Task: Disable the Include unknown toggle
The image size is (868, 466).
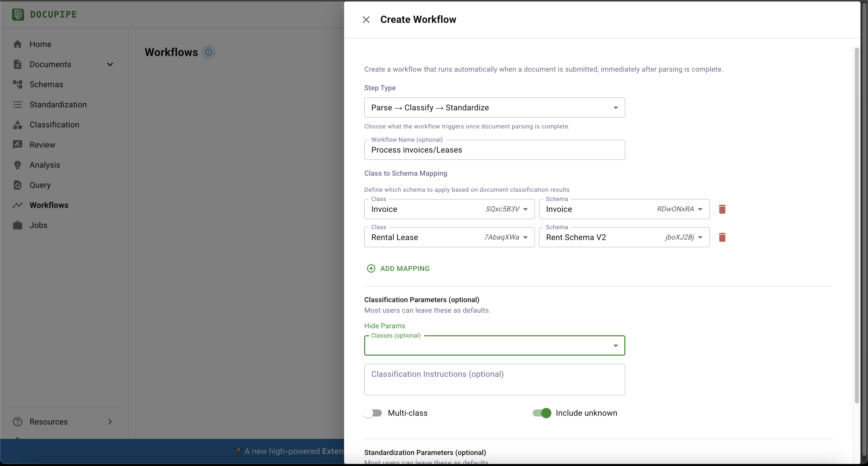Action: [x=542, y=413]
